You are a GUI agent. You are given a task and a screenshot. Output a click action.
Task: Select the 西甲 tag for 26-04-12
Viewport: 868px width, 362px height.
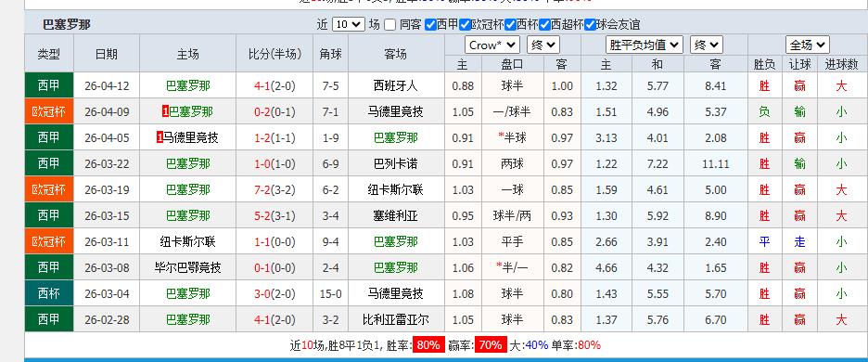49,86
